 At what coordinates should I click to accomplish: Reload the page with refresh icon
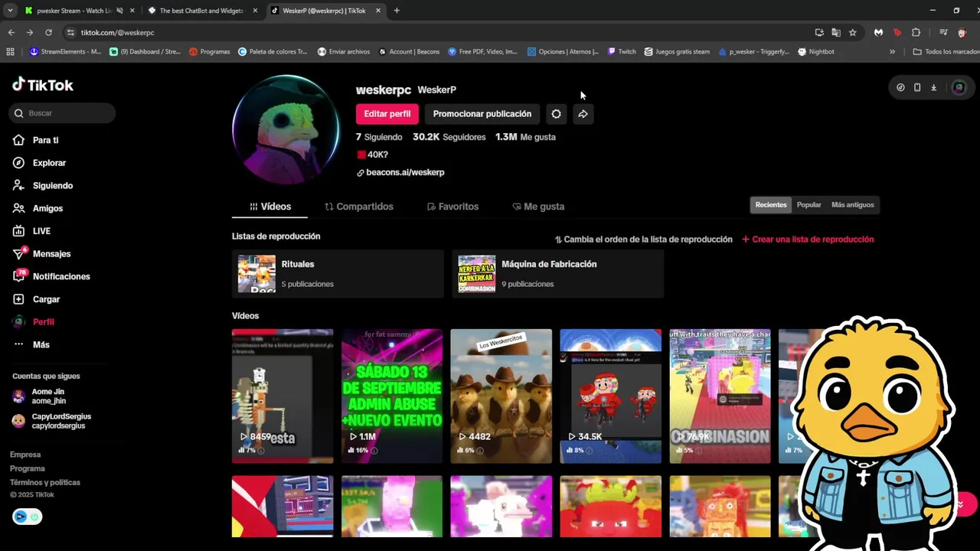click(48, 32)
